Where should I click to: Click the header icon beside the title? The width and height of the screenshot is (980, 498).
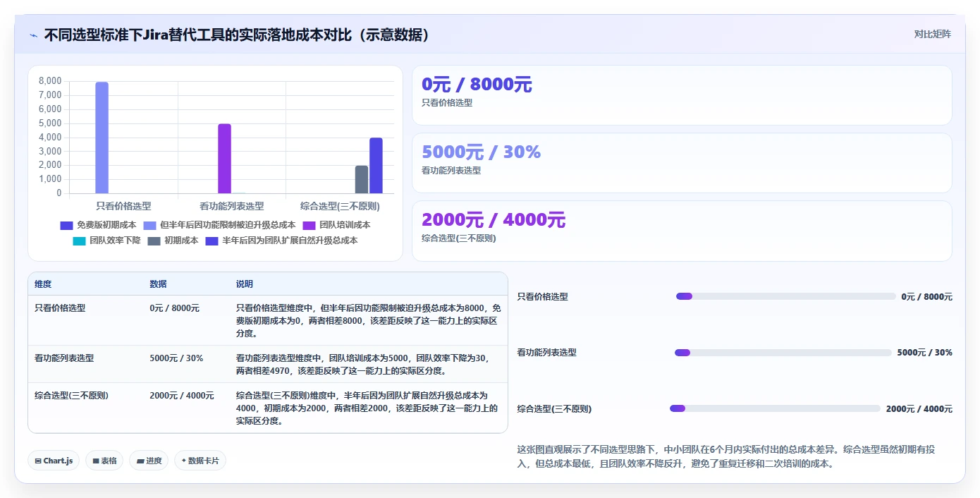[x=33, y=35]
